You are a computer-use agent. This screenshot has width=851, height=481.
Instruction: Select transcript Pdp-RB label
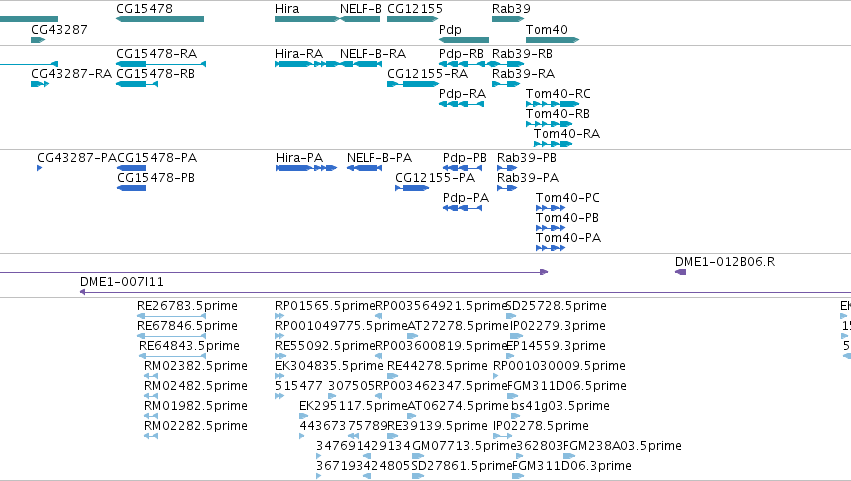click(x=461, y=54)
